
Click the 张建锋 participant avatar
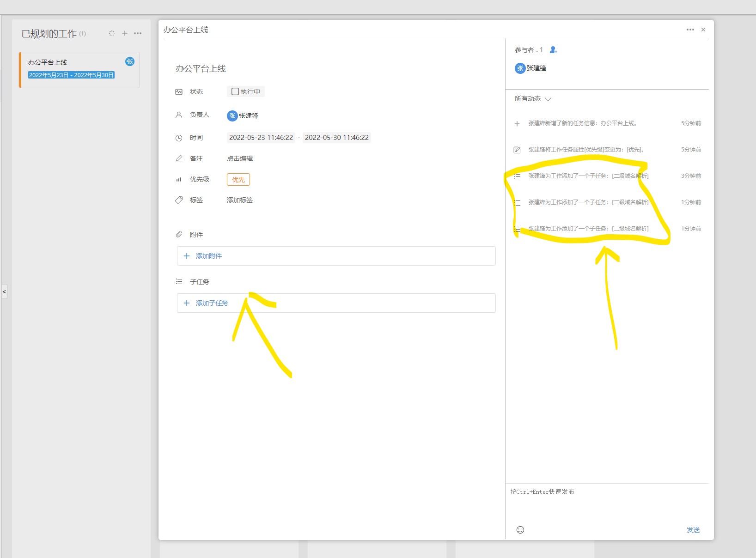520,68
